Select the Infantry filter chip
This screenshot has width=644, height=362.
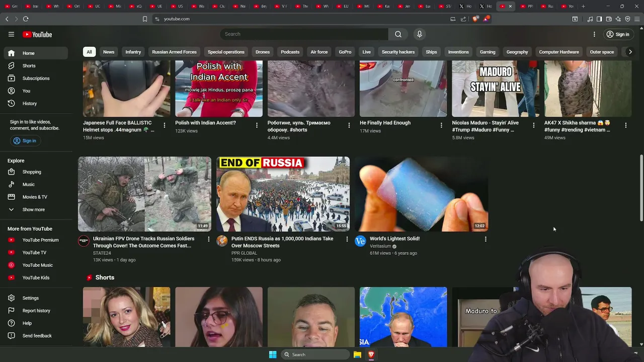[x=133, y=52]
